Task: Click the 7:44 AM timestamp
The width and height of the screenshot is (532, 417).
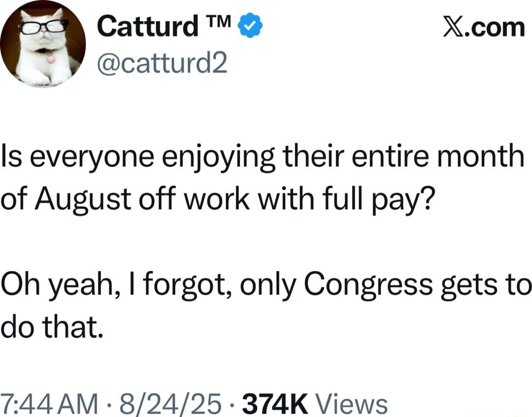Action: coord(50,404)
